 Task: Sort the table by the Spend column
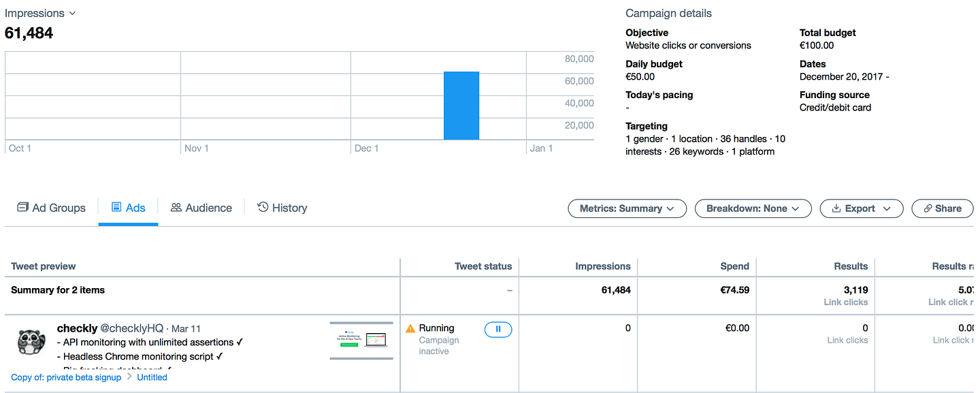click(x=735, y=266)
